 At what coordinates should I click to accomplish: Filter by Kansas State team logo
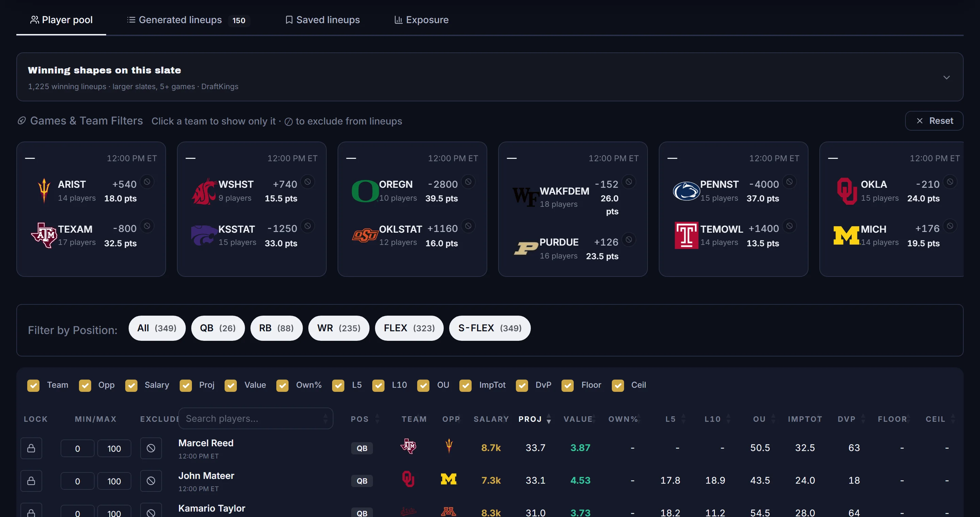(x=204, y=235)
